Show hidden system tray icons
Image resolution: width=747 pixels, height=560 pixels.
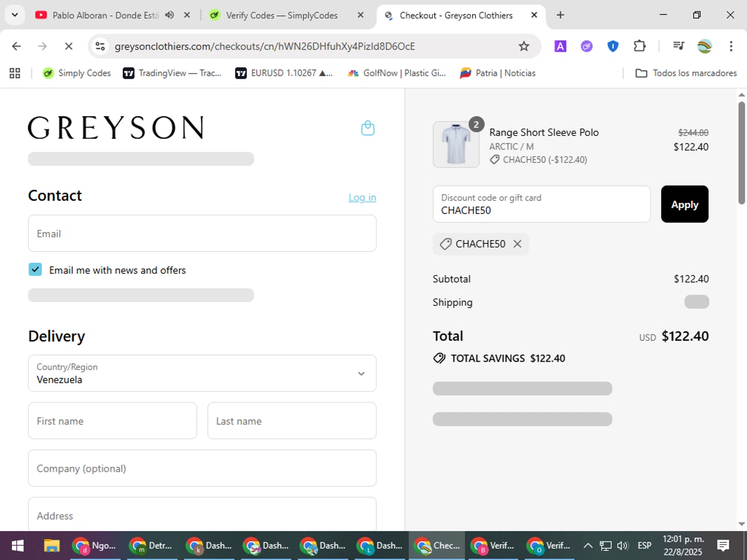click(x=588, y=546)
